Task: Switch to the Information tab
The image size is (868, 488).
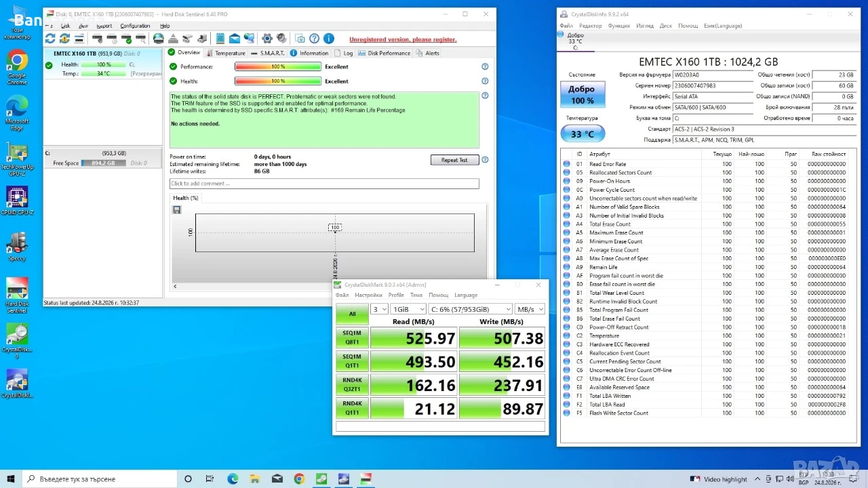Action: (309, 53)
